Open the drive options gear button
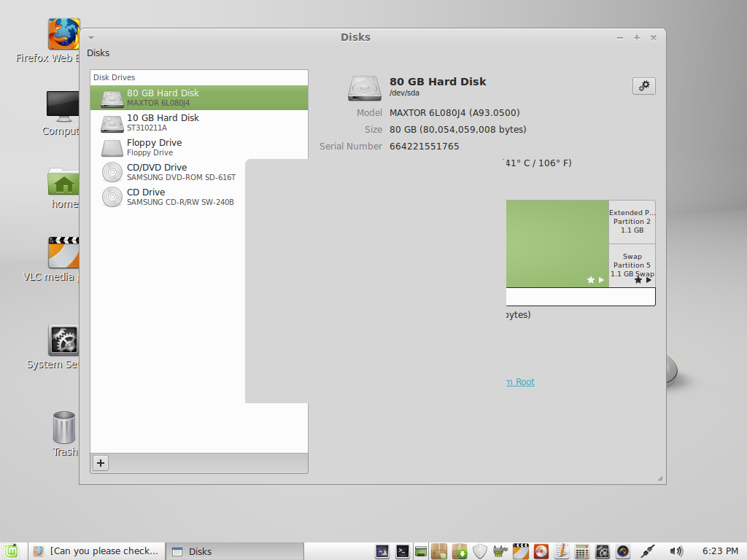Viewport: 747px width, 560px height. click(643, 86)
